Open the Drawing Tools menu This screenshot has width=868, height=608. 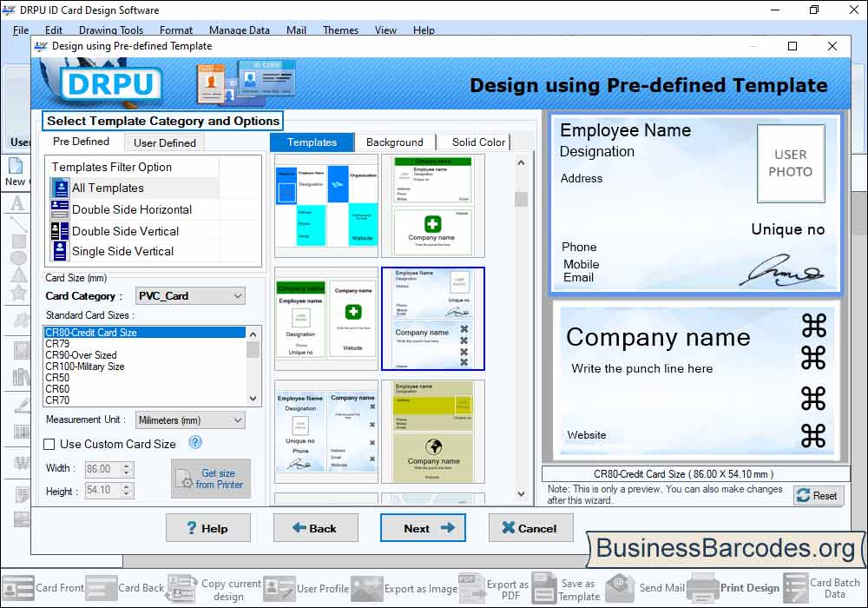(x=111, y=30)
